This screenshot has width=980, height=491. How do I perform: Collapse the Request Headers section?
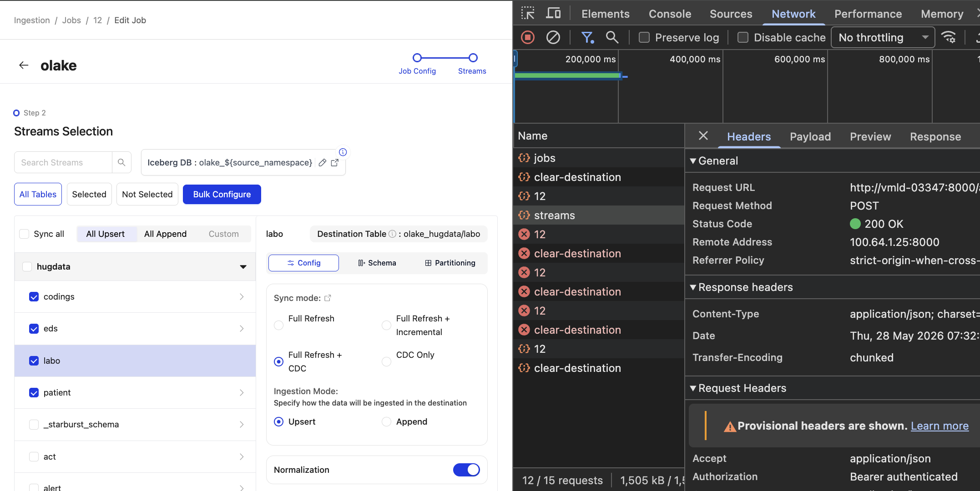(x=693, y=388)
